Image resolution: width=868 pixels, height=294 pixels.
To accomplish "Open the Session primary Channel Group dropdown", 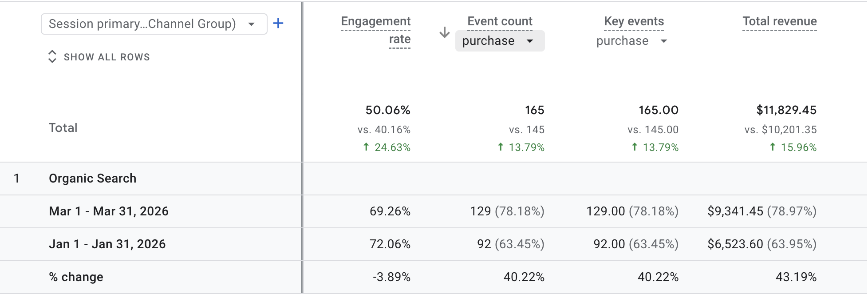I will (154, 24).
